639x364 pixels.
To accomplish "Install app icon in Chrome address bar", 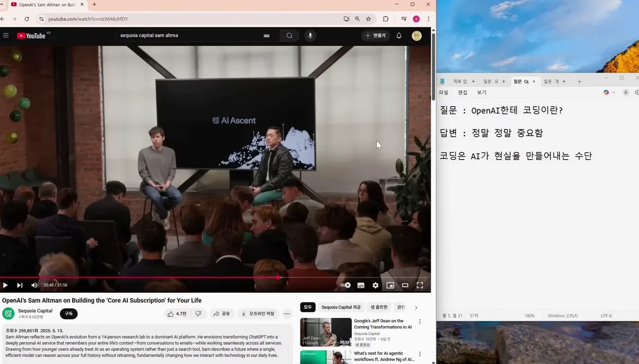I will tap(347, 19).
